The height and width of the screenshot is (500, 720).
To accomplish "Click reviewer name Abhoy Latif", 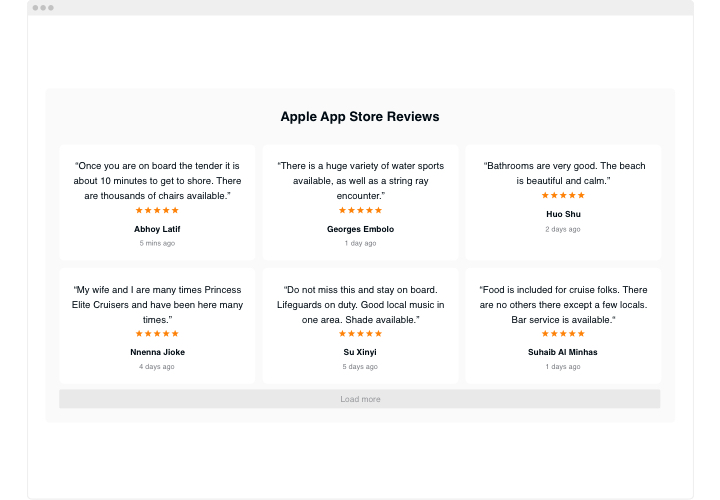I will (x=157, y=229).
